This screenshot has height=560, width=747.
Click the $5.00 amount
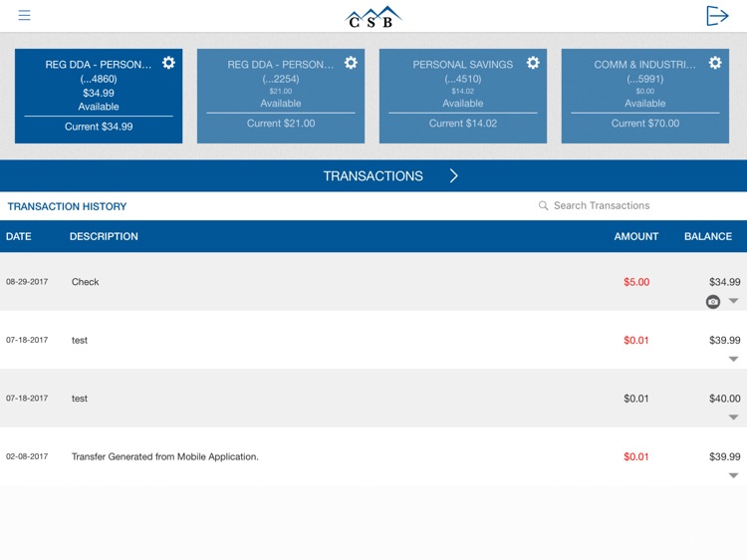coord(636,282)
